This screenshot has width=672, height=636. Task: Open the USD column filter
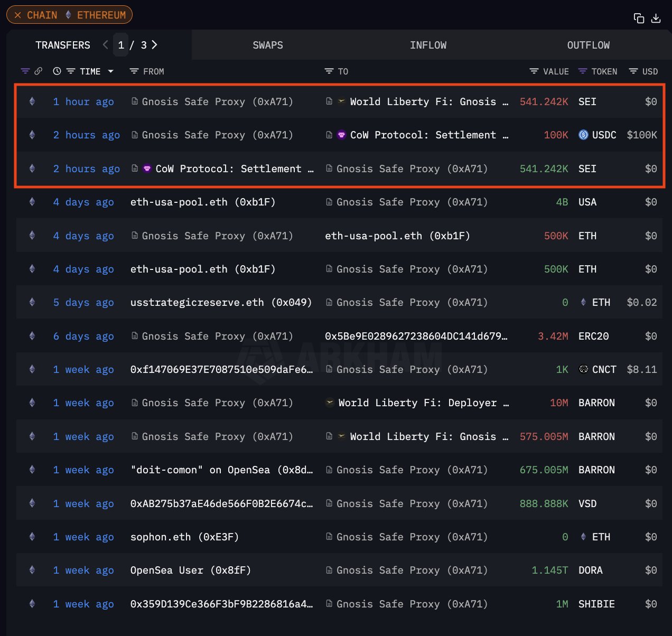(x=633, y=71)
